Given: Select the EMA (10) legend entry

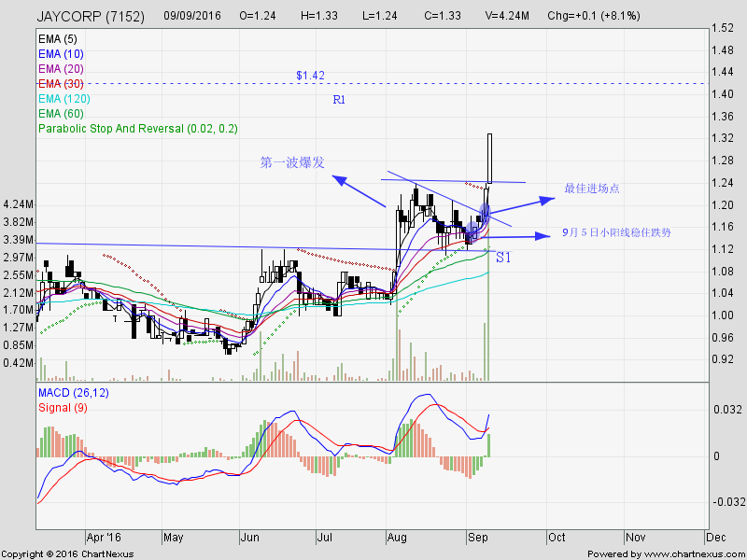Looking at the screenshot, I should (61, 54).
